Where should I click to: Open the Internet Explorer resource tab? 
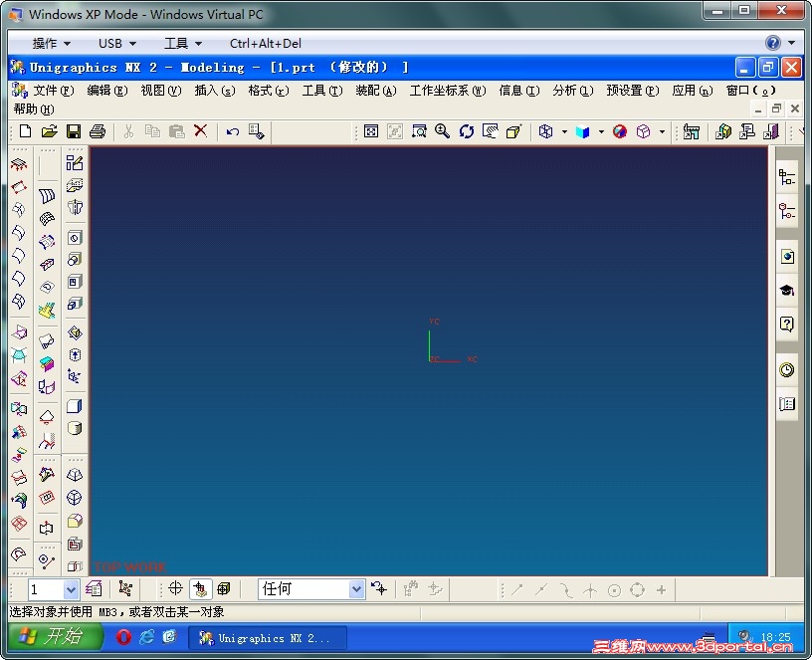(787, 257)
